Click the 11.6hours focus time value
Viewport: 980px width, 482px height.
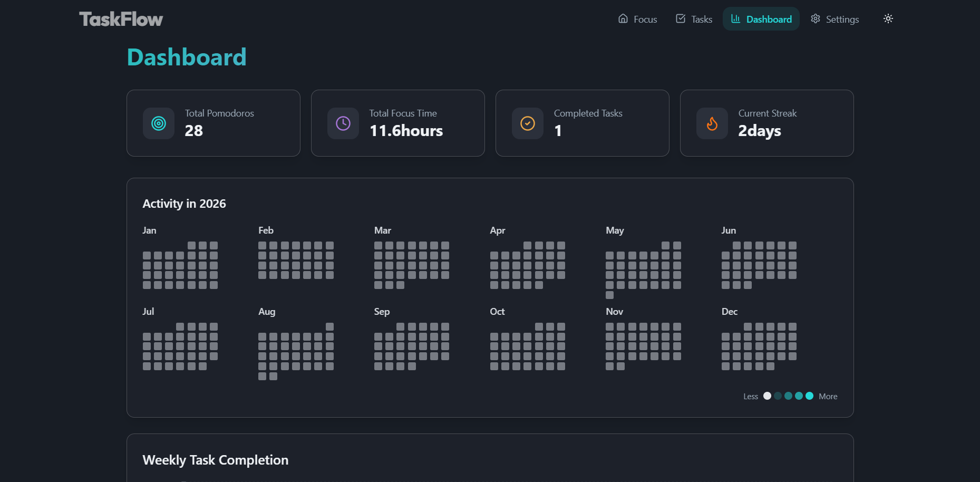(406, 131)
